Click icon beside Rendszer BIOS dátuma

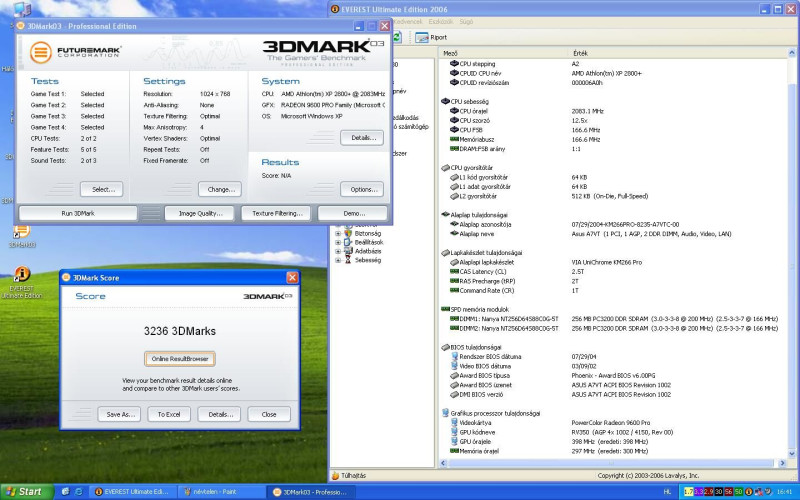pos(454,356)
